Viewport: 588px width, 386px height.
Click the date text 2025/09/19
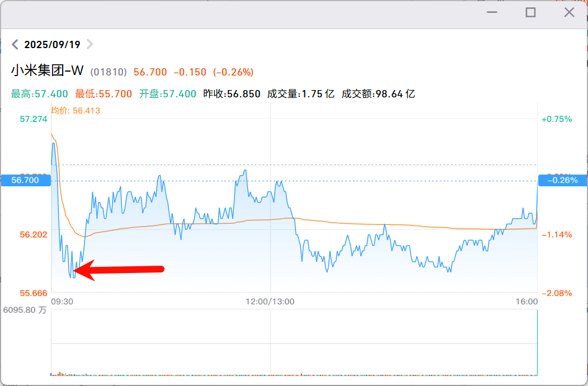point(52,44)
